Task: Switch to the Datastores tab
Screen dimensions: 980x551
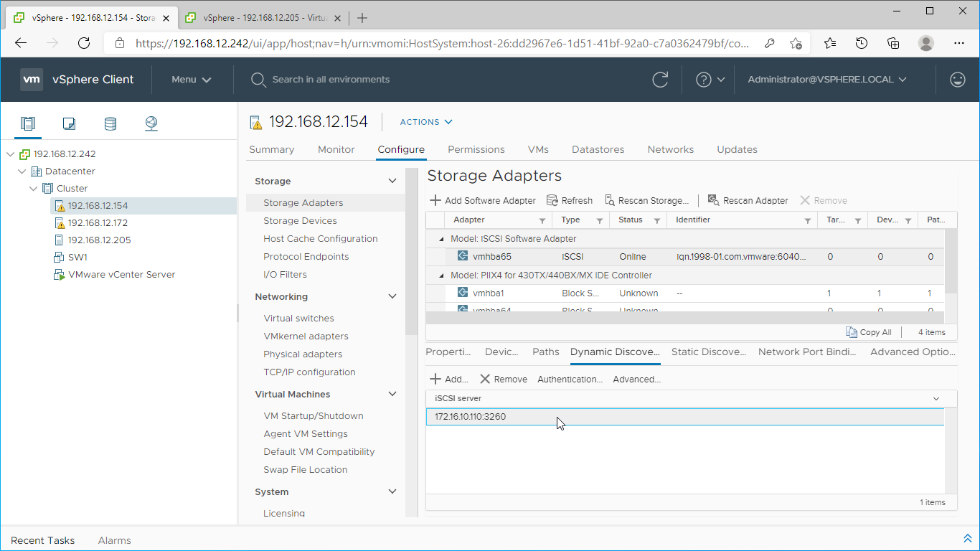Action: click(x=598, y=150)
